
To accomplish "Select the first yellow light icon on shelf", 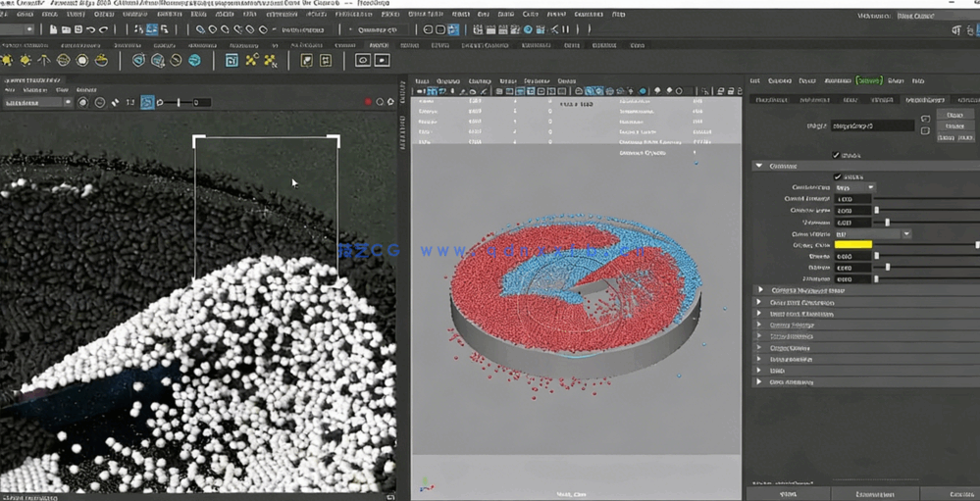I will coord(6,61).
